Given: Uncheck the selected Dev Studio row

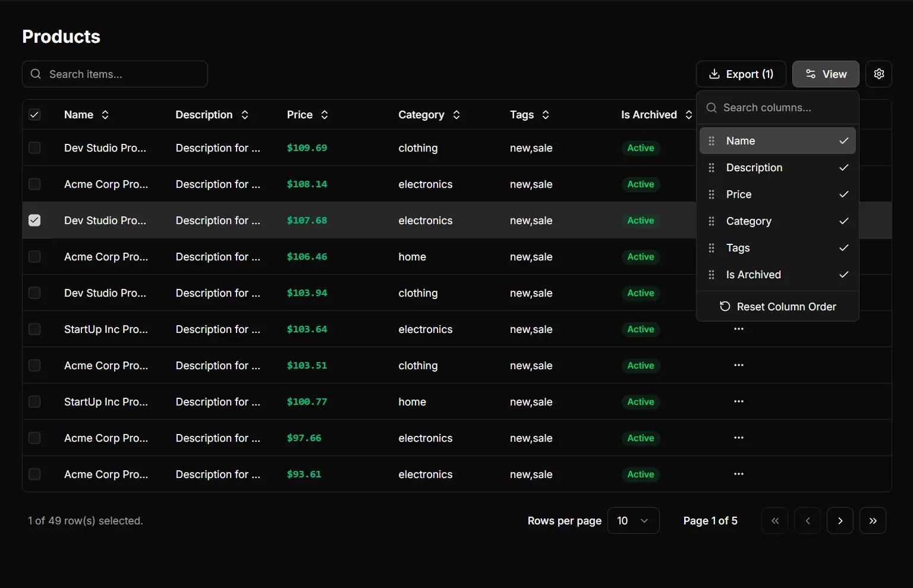Looking at the screenshot, I should [x=34, y=220].
